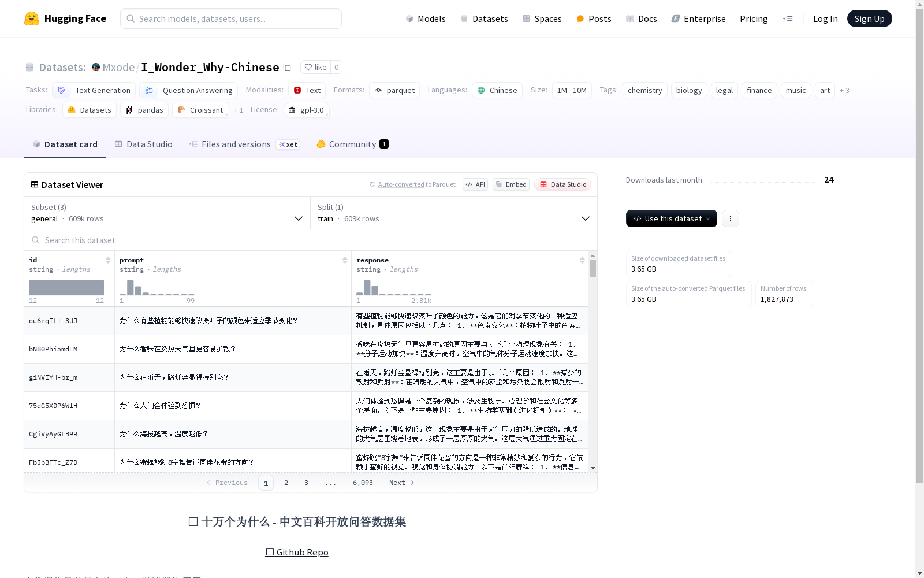
Task: Click the Datasets library tag
Action: tap(89, 110)
